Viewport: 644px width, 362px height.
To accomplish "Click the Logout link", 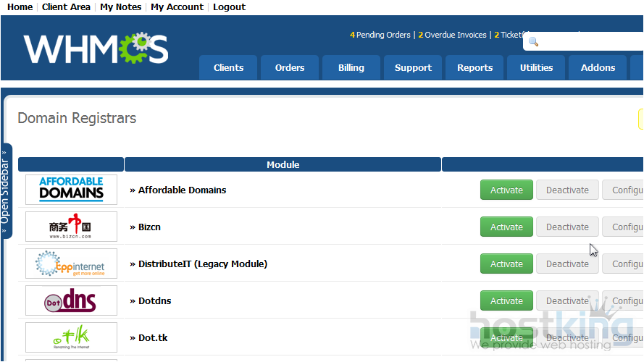I will (x=229, y=7).
